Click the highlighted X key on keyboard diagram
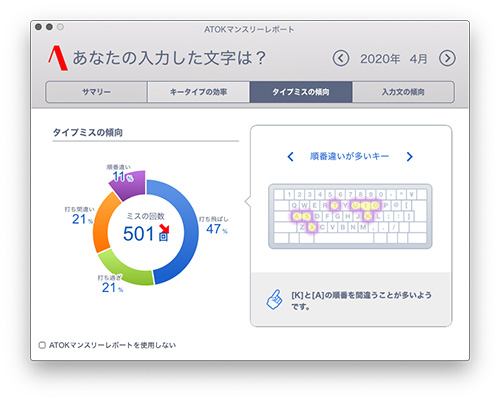500x401 pixels. (312, 227)
